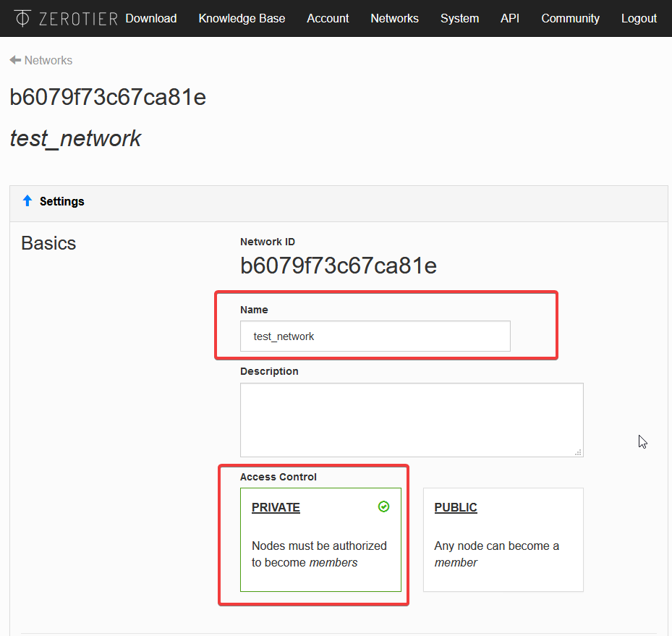Click the 'Any node can become a member' text
This screenshot has width=672, height=636.
tap(497, 554)
